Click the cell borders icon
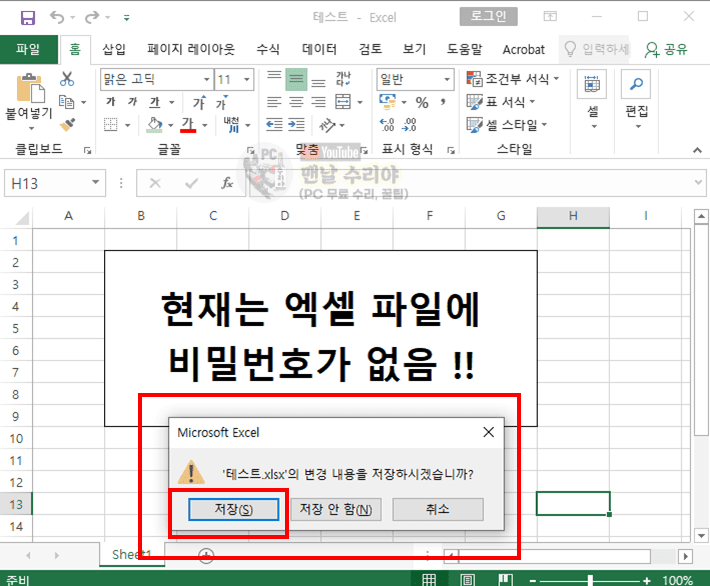710x586 pixels. click(110, 125)
